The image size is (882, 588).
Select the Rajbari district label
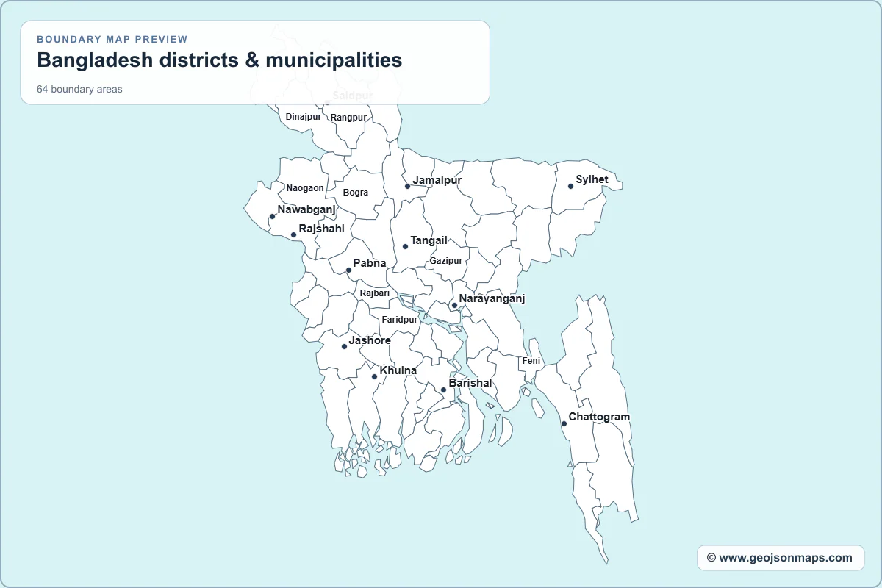point(375,293)
